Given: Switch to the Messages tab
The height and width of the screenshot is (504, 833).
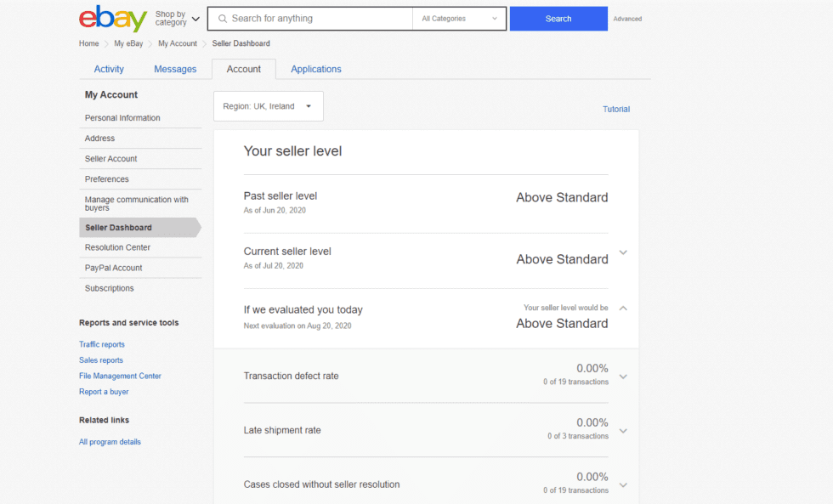Looking at the screenshot, I should point(175,69).
